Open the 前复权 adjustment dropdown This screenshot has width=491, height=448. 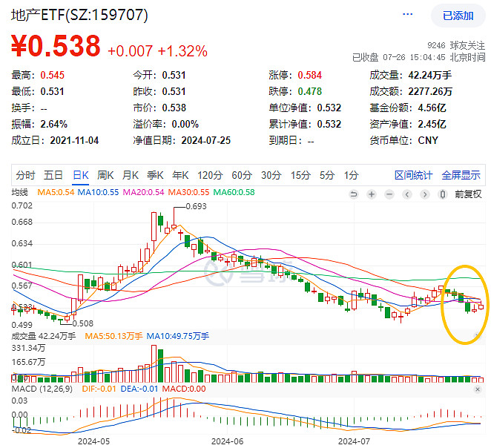(468, 194)
